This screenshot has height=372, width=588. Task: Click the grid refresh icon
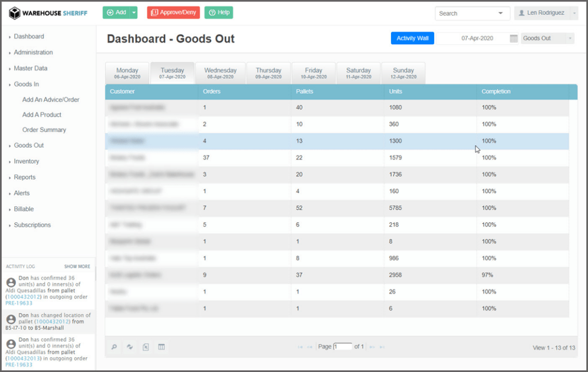[x=130, y=347]
